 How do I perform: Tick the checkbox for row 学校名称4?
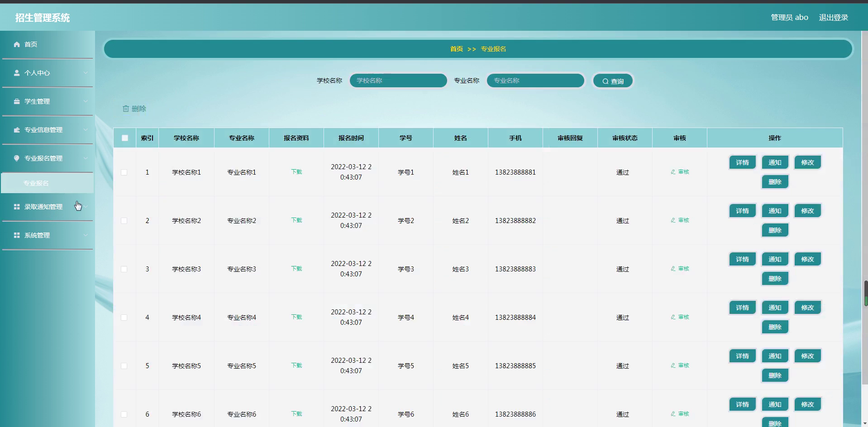click(x=124, y=318)
